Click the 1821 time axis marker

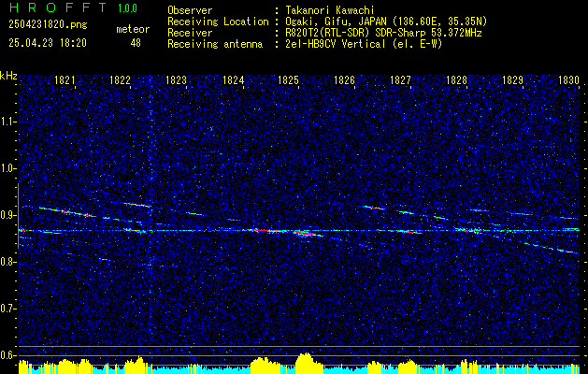pos(65,80)
